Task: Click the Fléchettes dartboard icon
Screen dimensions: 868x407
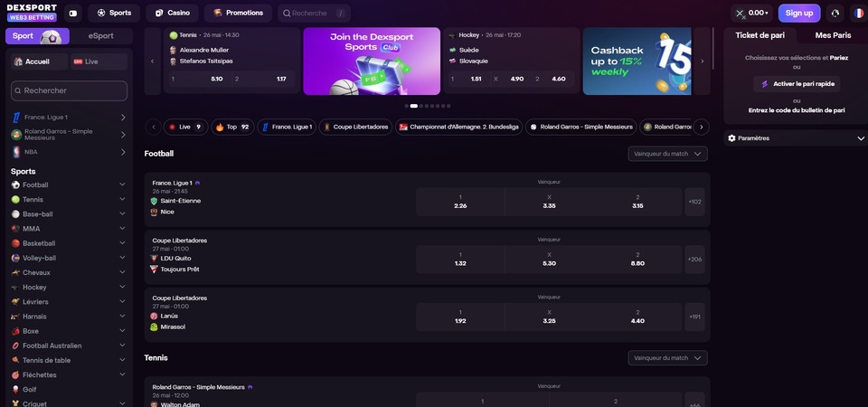Action: pyautogui.click(x=15, y=374)
